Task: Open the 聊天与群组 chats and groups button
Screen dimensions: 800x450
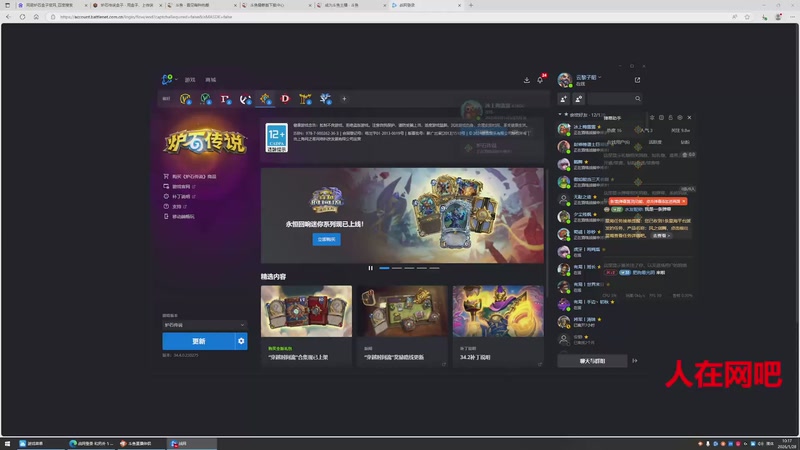Action: click(592, 361)
